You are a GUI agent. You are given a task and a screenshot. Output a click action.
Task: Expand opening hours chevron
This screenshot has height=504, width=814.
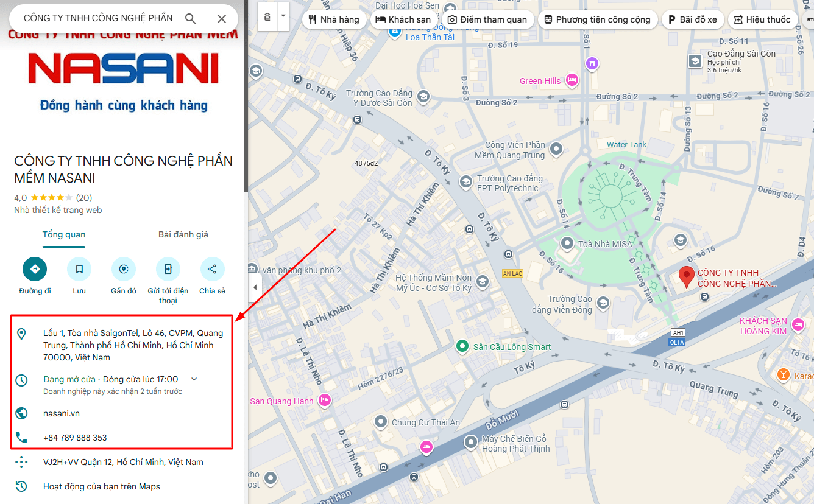pyautogui.click(x=194, y=379)
